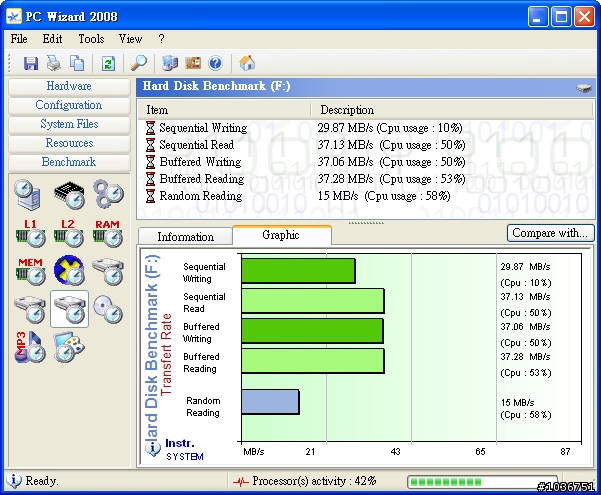Click the motherboard toolbar icon
This screenshot has height=495, width=601.
click(x=193, y=63)
